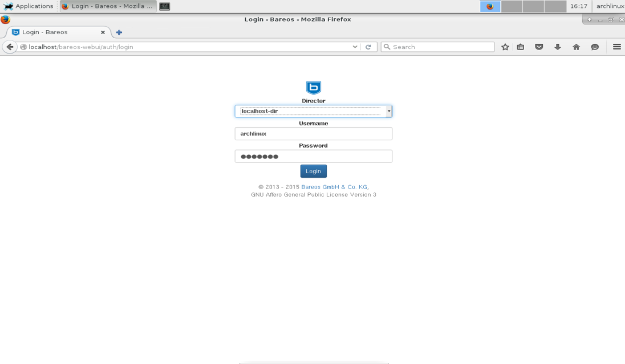Click the magnifier icon in Search box
The image size is (625, 364).
(x=387, y=47)
